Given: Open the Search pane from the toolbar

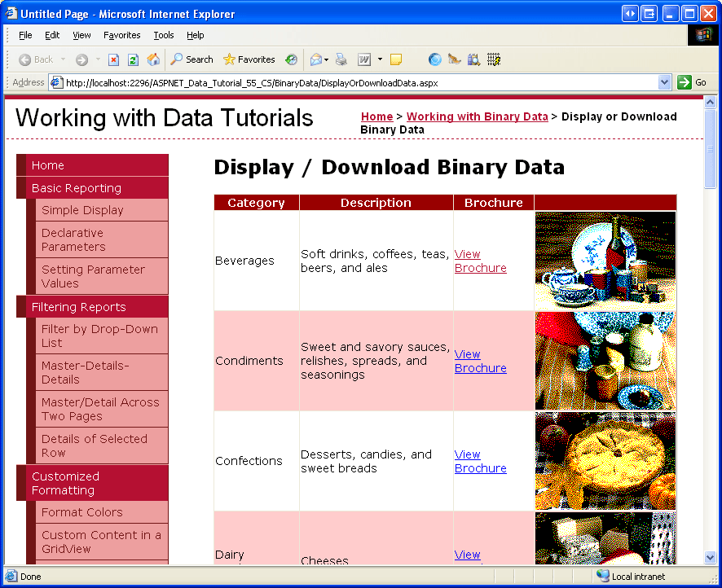Looking at the screenshot, I should (192, 59).
